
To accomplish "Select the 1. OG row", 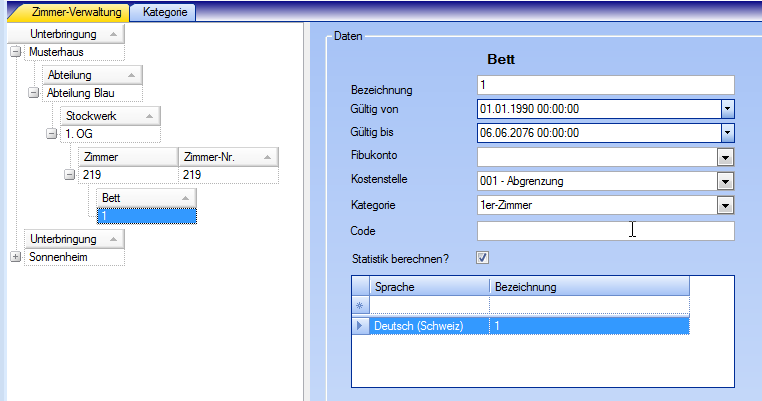I will pos(110,134).
